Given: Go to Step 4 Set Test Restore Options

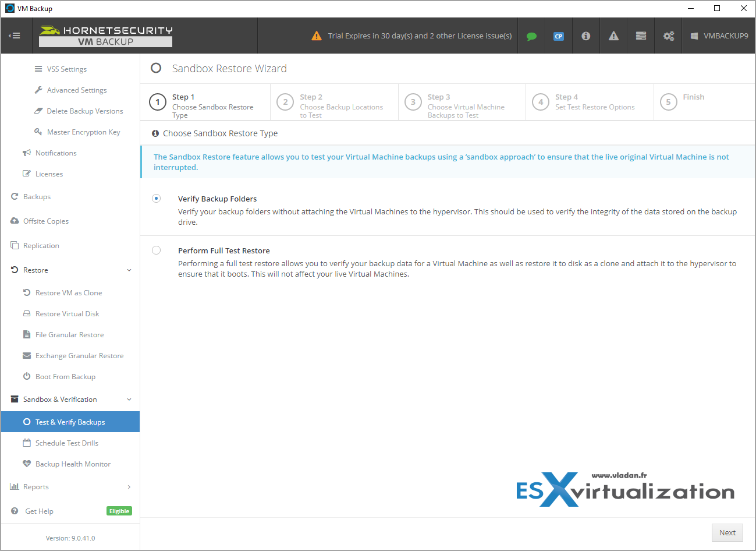Looking at the screenshot, I should [590, 103].
